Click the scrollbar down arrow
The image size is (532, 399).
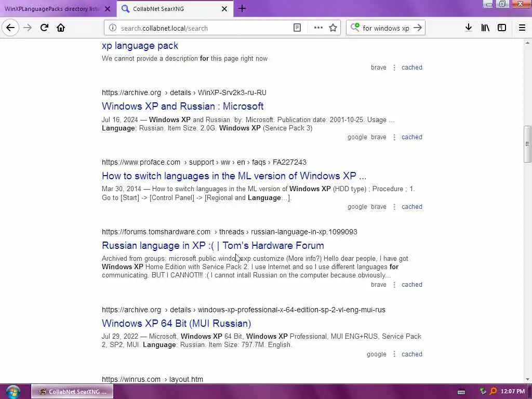click(x=527, y=380)
